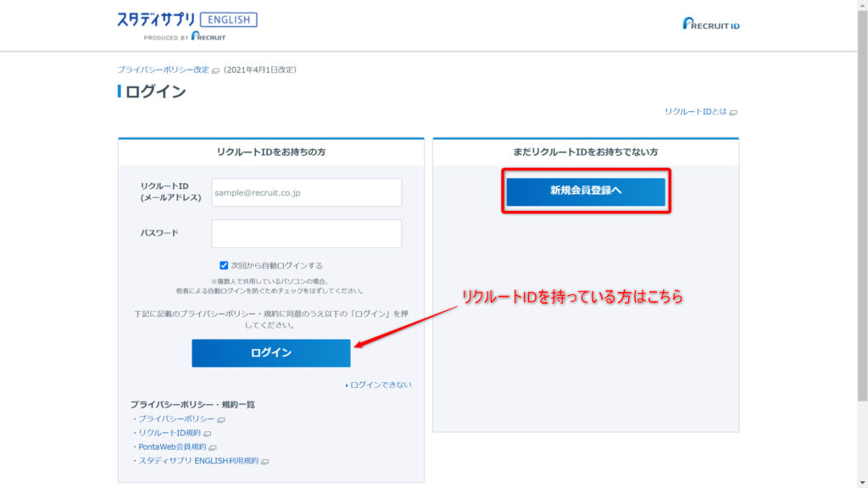Open the リクルートIDとは link
The width and height of the screenshot is (868, 488).
coord(696,112)
